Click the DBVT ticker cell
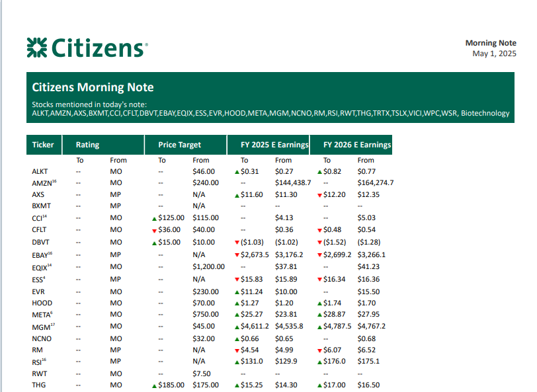Image resolution: width=537 pixels, height=392 pixels. click(x=40, y=242)
